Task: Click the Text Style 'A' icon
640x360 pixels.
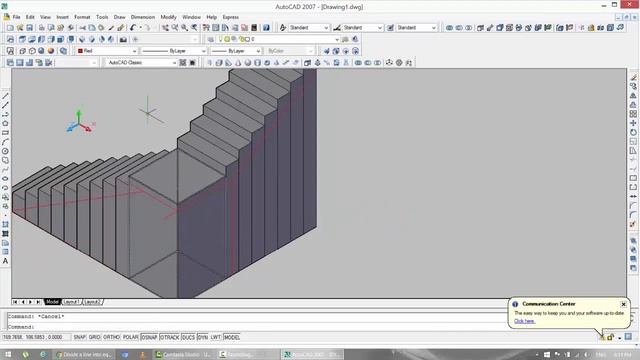Action: [282, 28]
